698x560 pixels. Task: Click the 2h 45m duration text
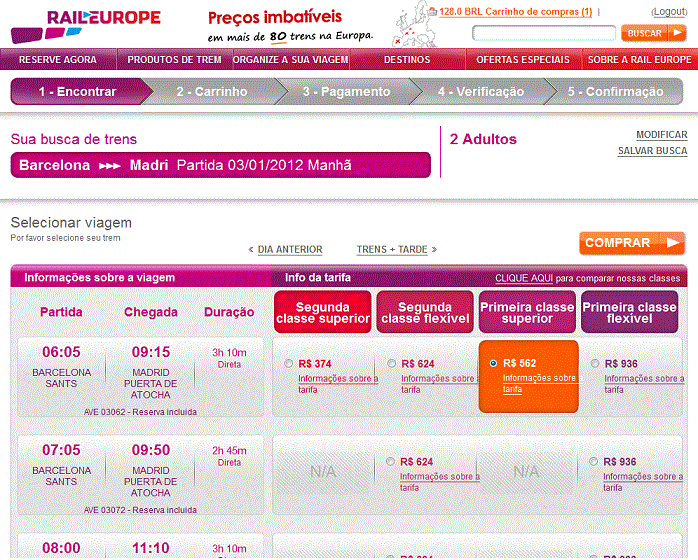(229, 450)
